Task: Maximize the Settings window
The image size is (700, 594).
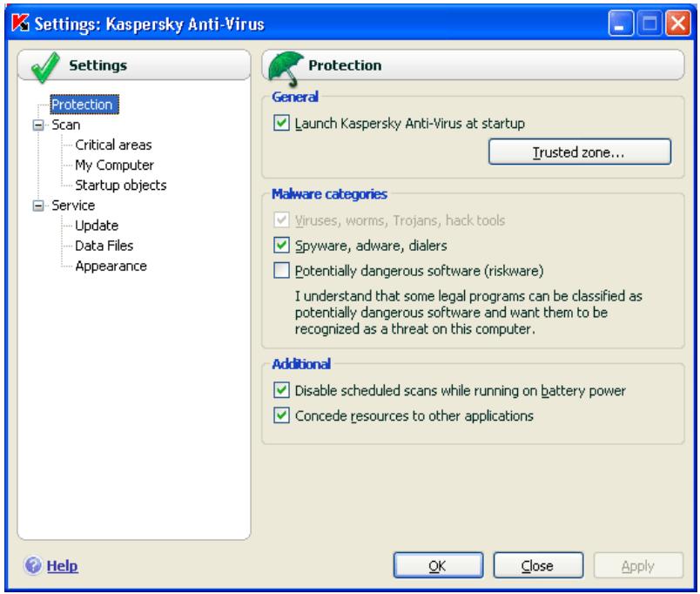Action: tap(650, 24)
